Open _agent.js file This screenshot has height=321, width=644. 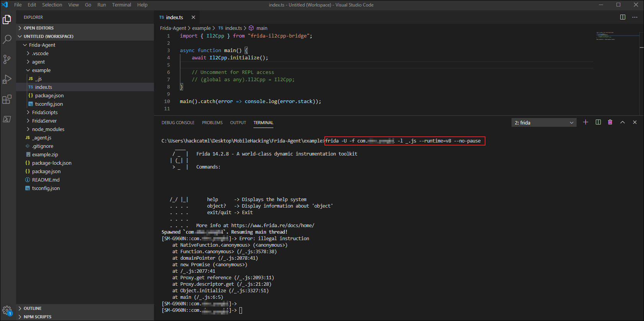[85, 138]
